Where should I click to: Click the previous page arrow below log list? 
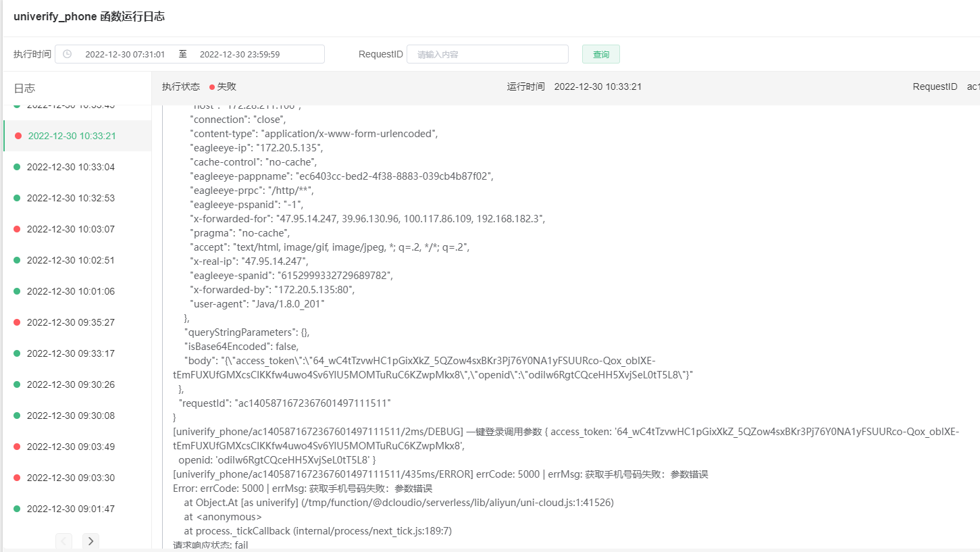[x=63, y=541]
